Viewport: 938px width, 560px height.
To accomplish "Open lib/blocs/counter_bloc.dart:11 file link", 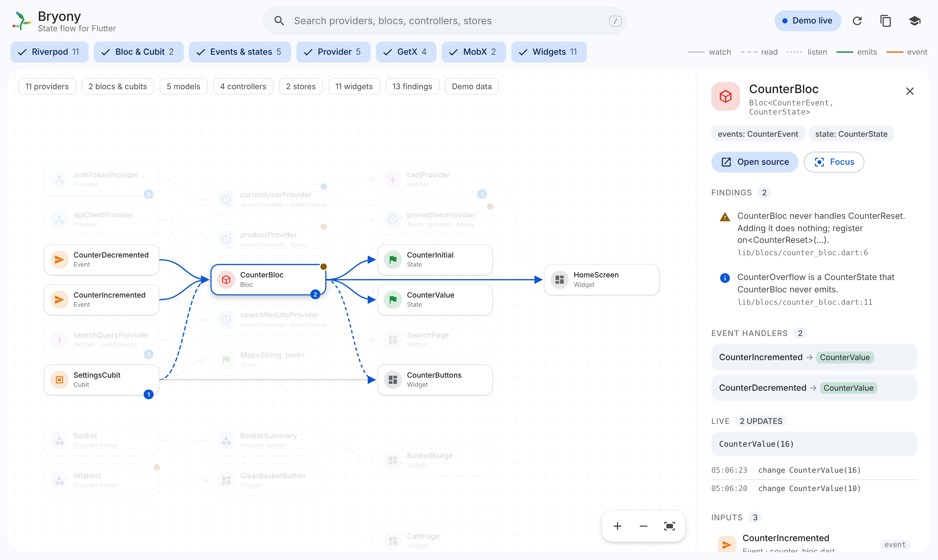I will [x=805, y=302].
